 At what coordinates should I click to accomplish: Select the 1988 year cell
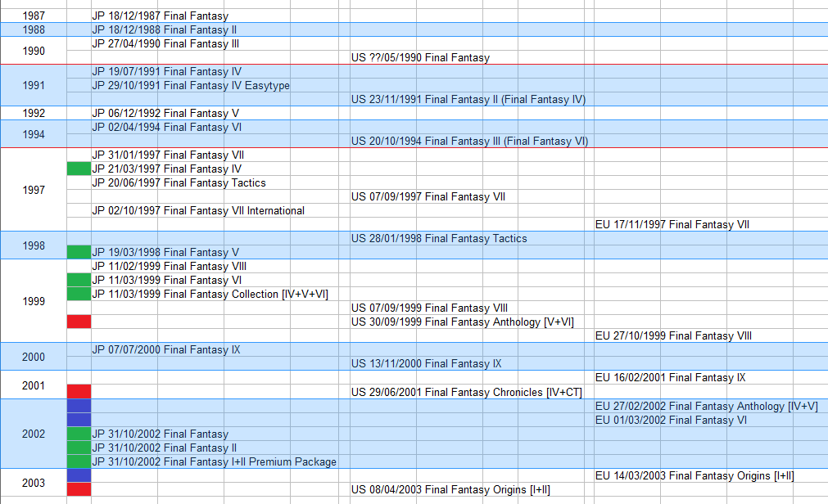coord(34,29)
